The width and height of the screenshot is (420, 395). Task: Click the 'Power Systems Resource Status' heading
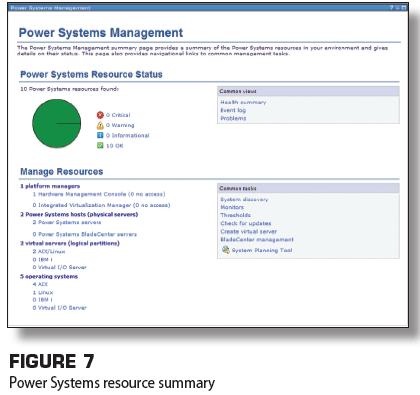click(x=91, y=74)
